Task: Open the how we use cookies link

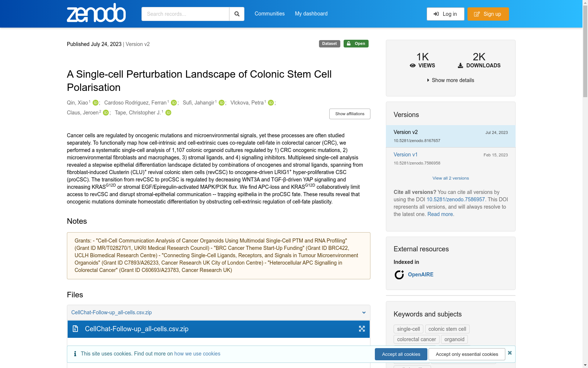Action: 197,354
